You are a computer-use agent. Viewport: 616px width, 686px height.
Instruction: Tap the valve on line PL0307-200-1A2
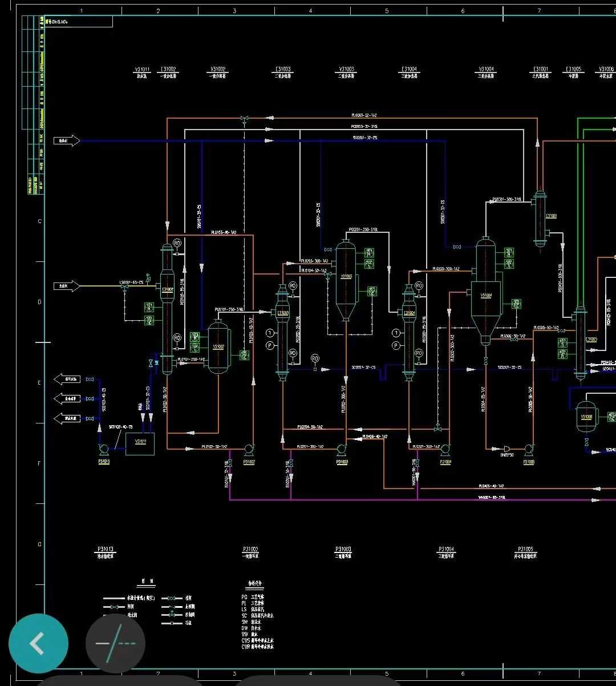pos(437,429)
